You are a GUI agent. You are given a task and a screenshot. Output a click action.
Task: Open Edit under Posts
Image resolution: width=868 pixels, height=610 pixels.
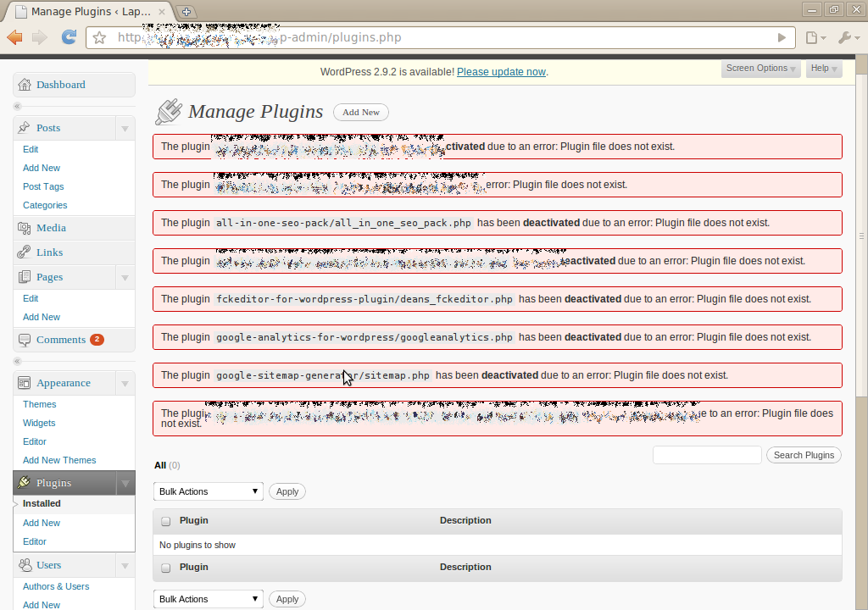31,149
